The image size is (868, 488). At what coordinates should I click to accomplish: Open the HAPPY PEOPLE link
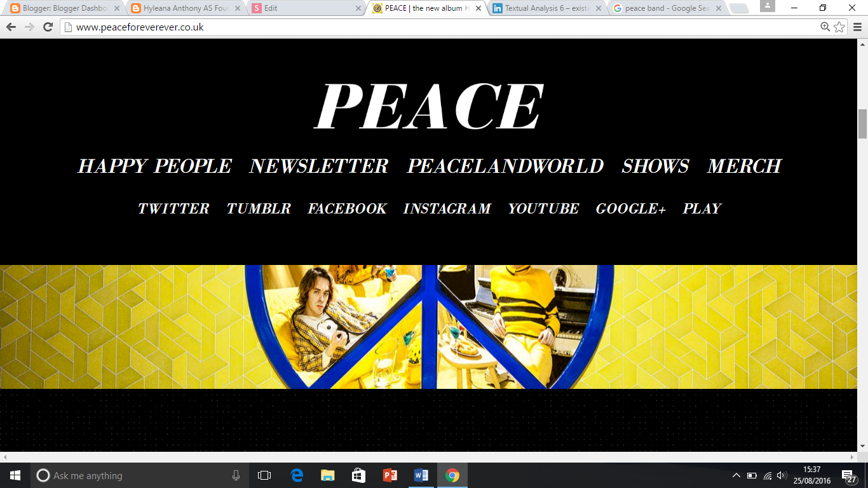tap(154, 166)
